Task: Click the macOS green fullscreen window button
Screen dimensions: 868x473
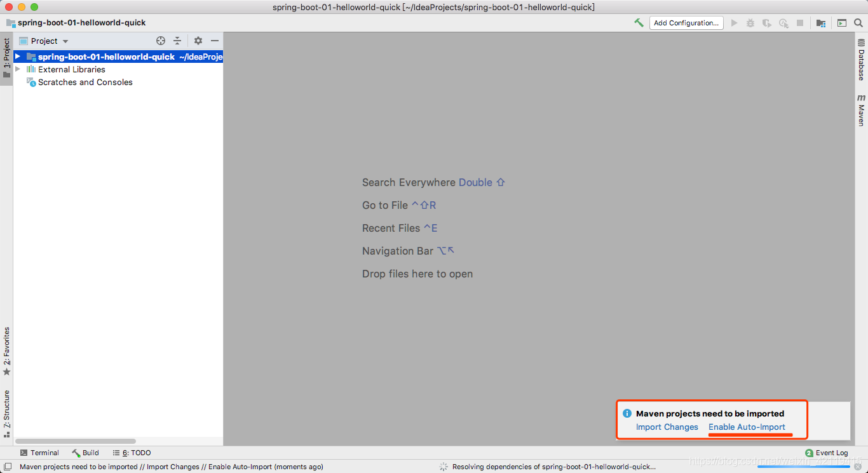Action: [x=34, y=7]
